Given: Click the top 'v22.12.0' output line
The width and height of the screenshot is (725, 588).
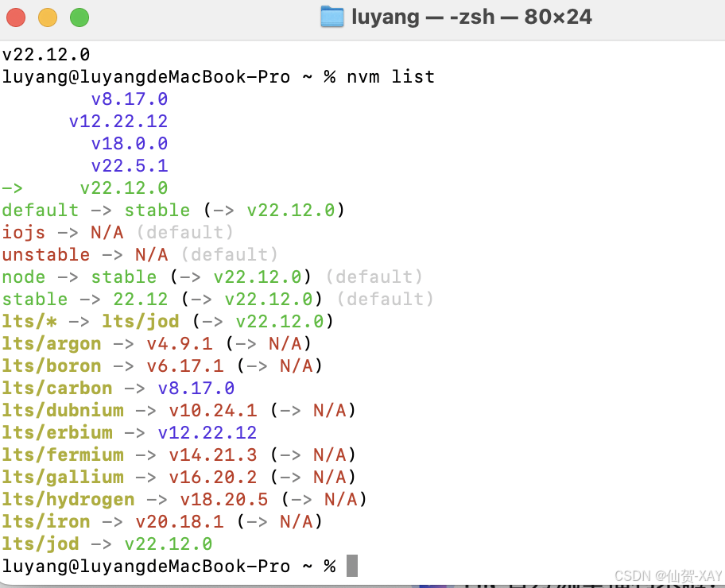Looking at the screenshot, I should click(46, 55).
